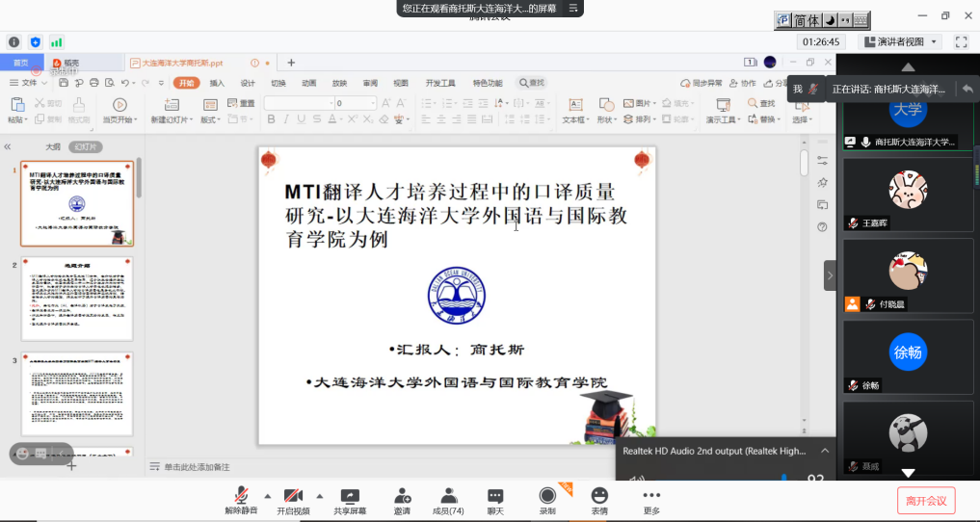Image resolution: width=980 pixels, height=522 pixels.
Task: Click the print preview icon
Action: [x=110, y=83]
